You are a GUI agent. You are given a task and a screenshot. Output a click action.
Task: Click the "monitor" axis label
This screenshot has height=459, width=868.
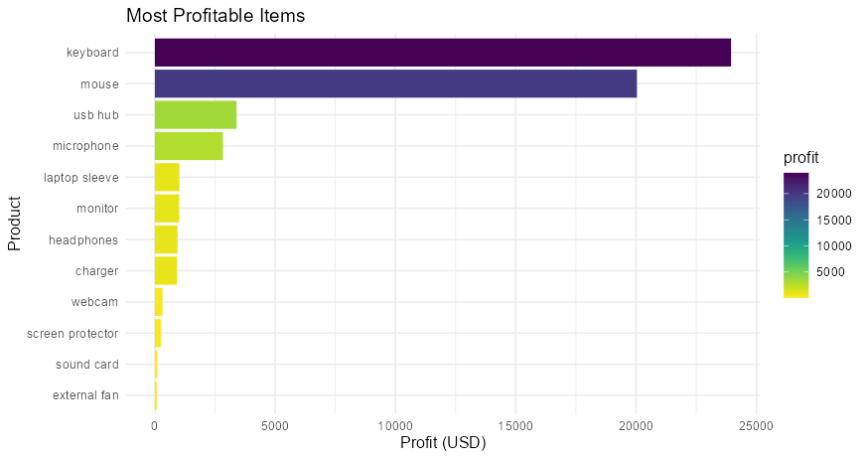click(97, 209)
